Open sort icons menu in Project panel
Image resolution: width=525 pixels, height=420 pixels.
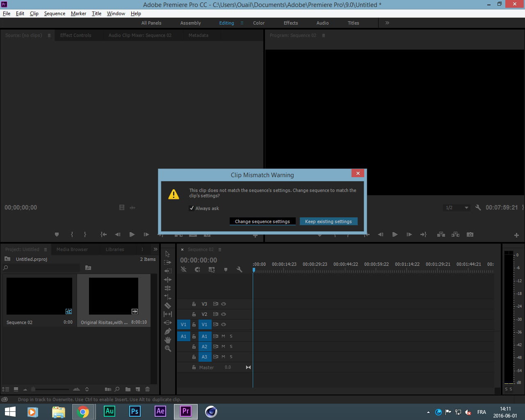87,389
